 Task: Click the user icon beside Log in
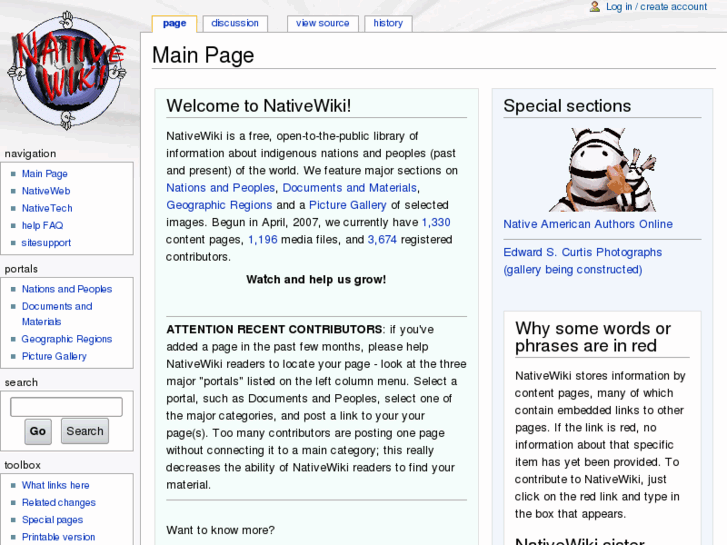tap(594, 6)
